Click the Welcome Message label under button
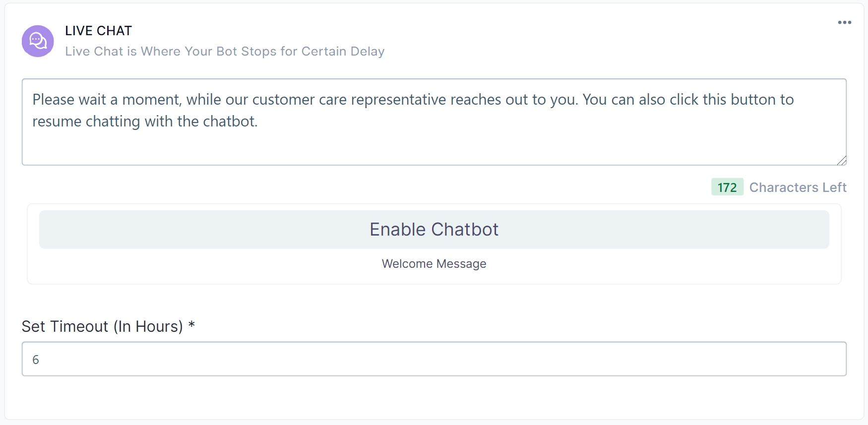Image resolution: width=868 pixels, height=425 pixels. [434, 264]
